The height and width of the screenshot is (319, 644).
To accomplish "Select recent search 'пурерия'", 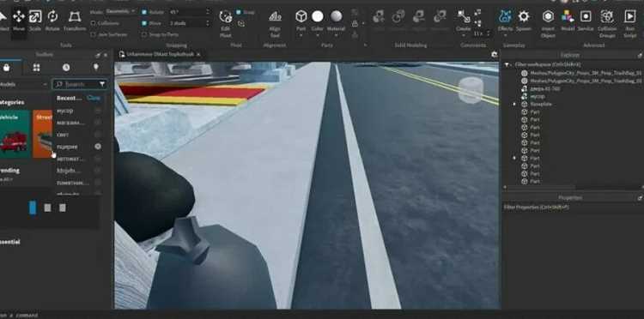I will 67,147.
